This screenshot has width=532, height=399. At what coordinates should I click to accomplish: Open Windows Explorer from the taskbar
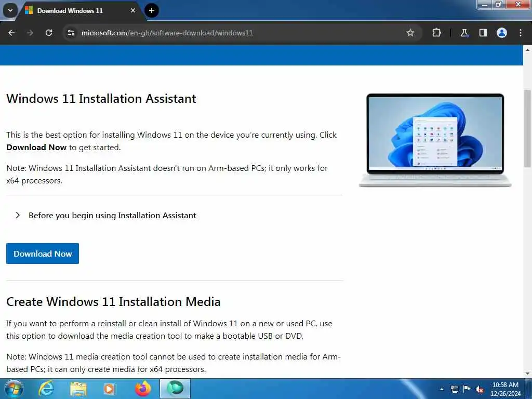(78, 389)
